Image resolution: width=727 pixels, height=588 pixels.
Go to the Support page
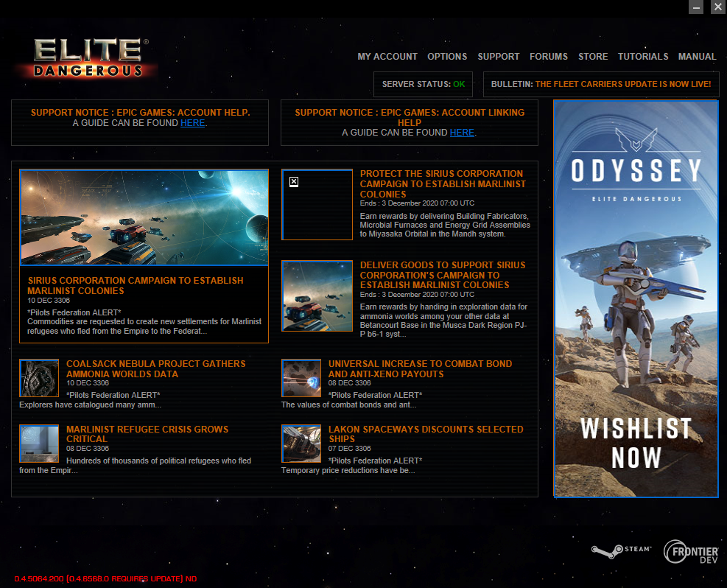coord(499,57)
